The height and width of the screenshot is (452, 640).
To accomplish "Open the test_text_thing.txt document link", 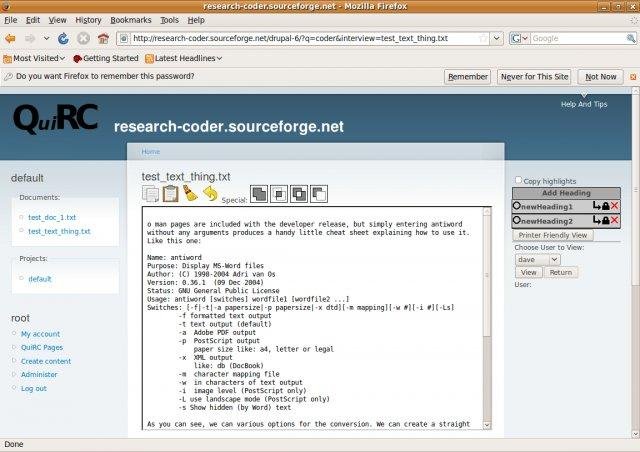I will point(59,231).
